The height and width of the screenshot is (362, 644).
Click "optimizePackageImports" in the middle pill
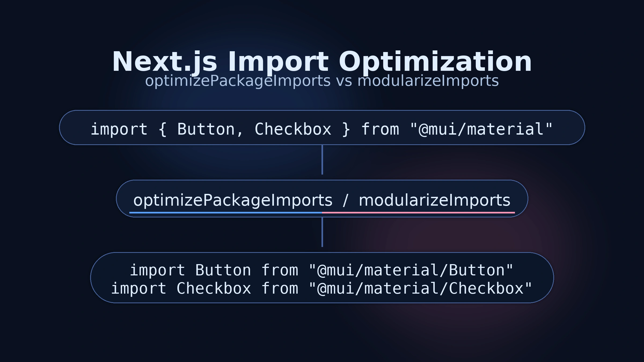click(x=233, y=201)
